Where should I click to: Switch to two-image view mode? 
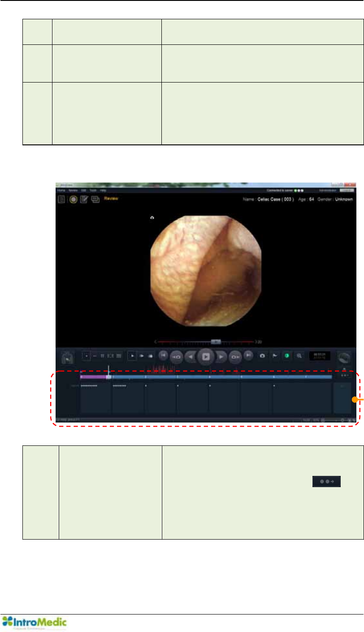click(95, 356)
